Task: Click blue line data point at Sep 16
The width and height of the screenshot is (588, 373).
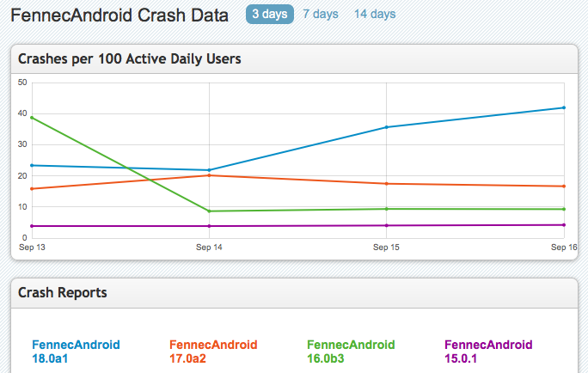Action: [x=563, y=107]
